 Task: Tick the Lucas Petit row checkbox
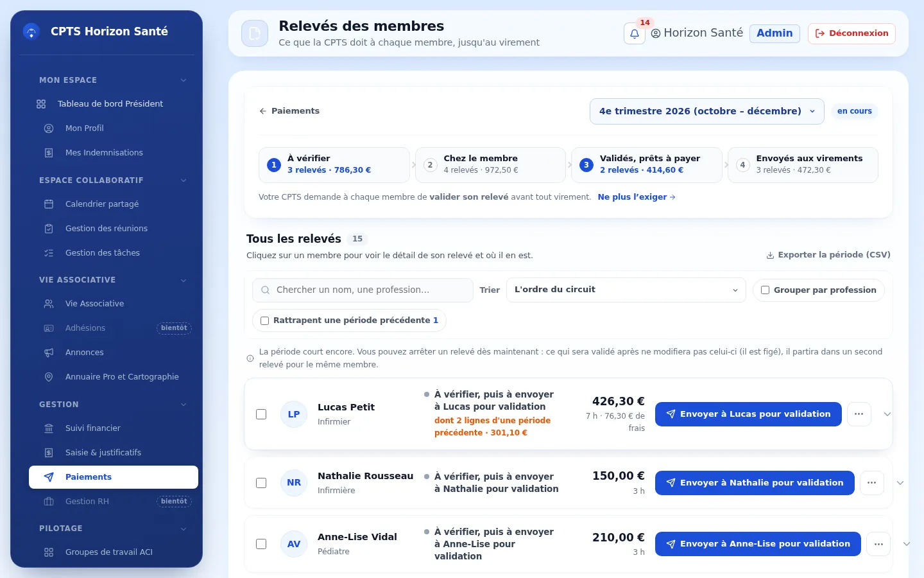click(x=261, y=414)
